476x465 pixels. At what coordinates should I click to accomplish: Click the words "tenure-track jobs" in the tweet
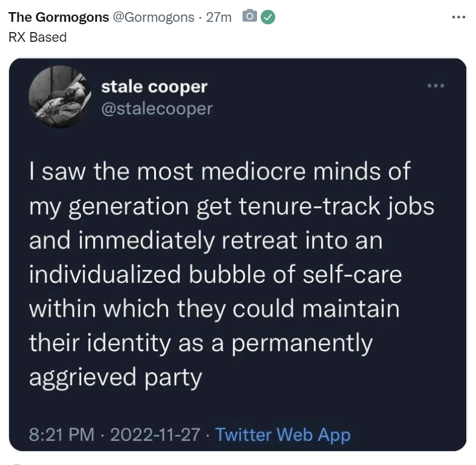(x=336, y=206)
